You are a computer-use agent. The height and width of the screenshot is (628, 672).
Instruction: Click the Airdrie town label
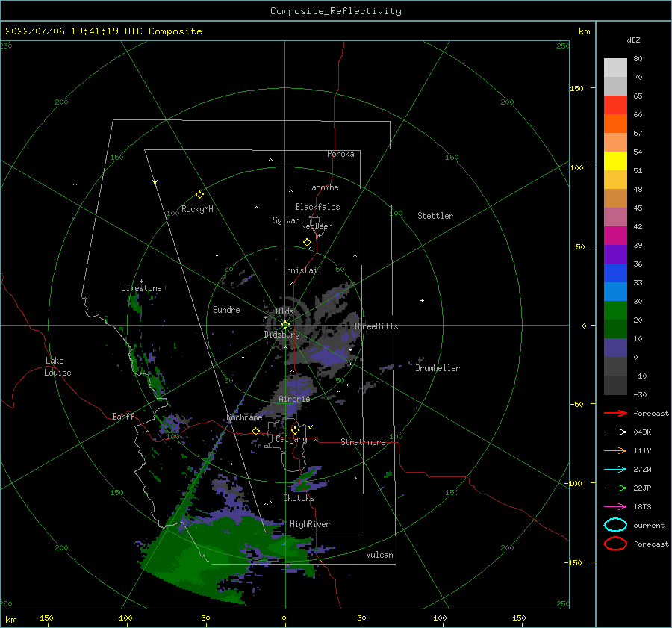click(294, 399)
